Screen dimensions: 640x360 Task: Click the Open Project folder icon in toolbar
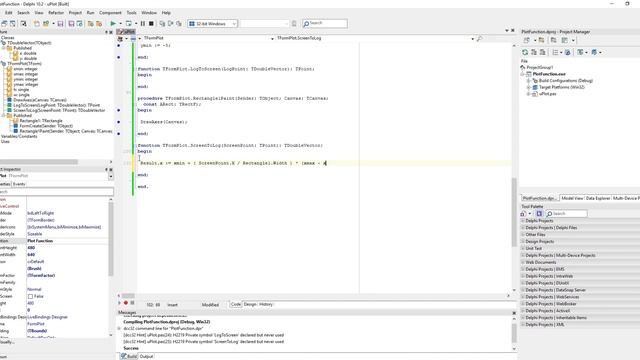[46, 24]
